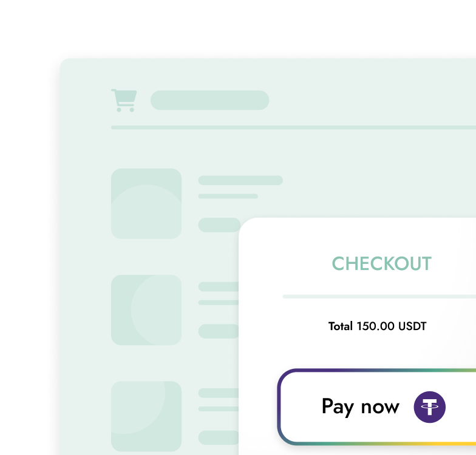The width and height of the screenshot is (476, 455).
Task: Click the search bar beside the cart
Action: pyautogui.click(x=210, y=100)
